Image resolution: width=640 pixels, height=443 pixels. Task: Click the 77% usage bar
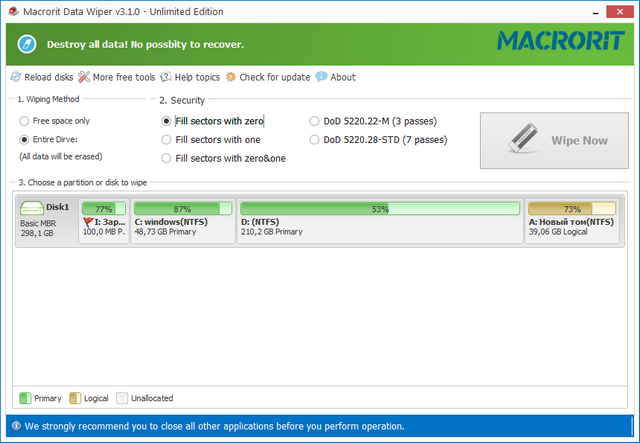pyautogui.click(x=104, y=209)
